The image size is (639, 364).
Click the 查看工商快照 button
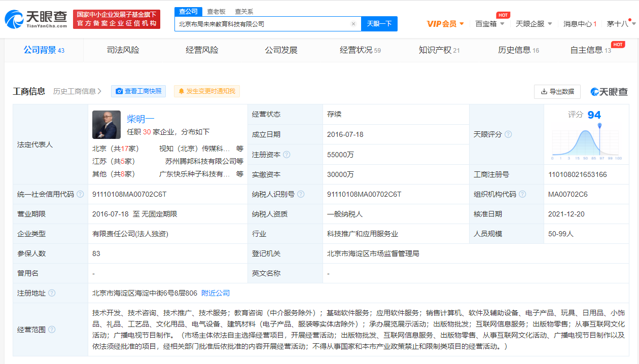138,91
